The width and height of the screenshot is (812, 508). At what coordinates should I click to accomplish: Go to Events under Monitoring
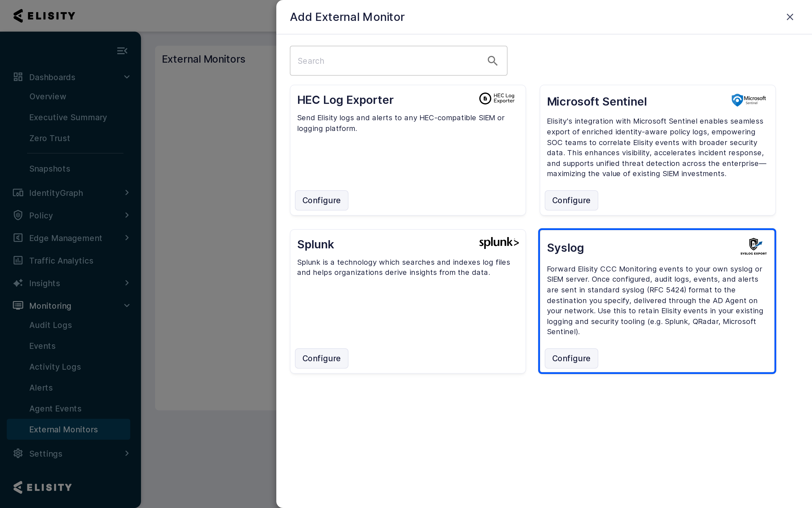(42, 346)
